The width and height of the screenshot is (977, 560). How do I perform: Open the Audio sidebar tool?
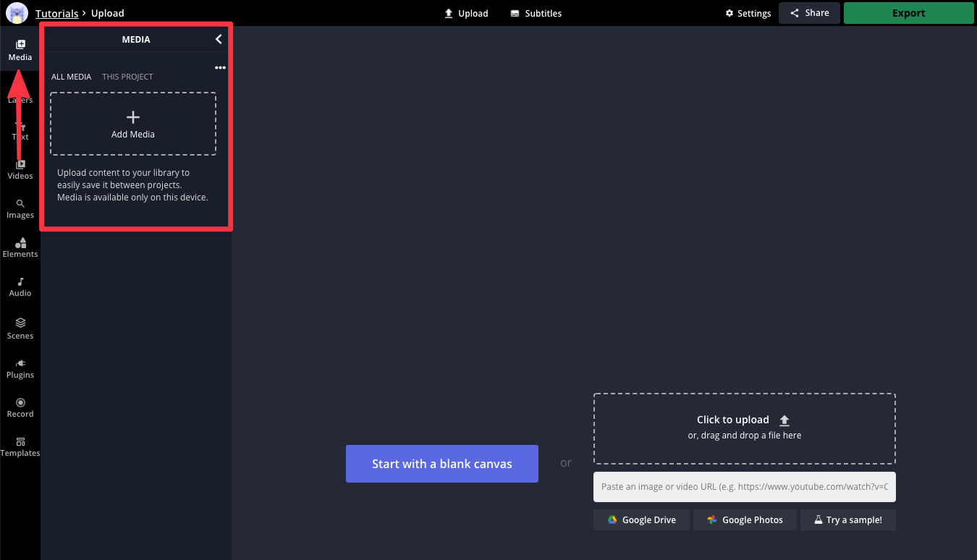20,287
